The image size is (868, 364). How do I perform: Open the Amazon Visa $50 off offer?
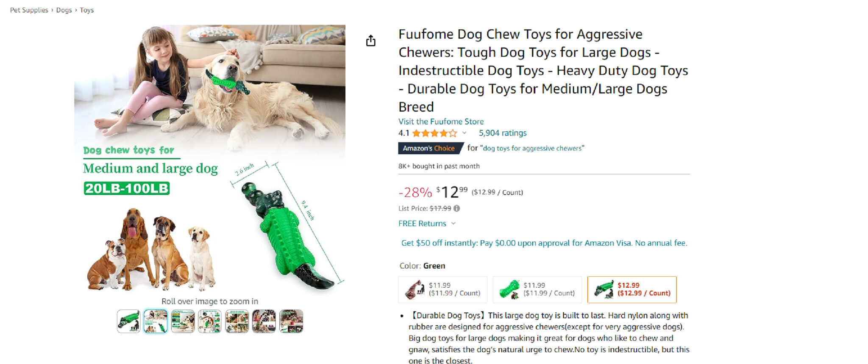point(544,243)
